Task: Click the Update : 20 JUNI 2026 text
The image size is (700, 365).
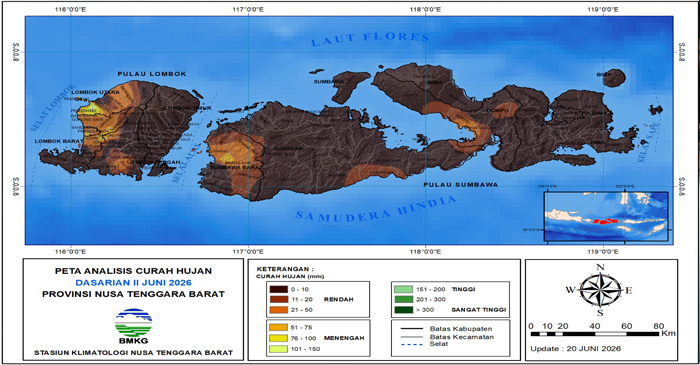Action: click(x=575, y=349)
